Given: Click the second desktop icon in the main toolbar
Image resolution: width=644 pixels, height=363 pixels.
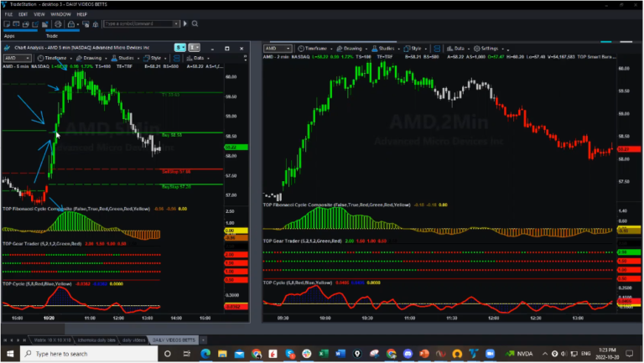Looking at the screenshot, I should pos(17,24).
